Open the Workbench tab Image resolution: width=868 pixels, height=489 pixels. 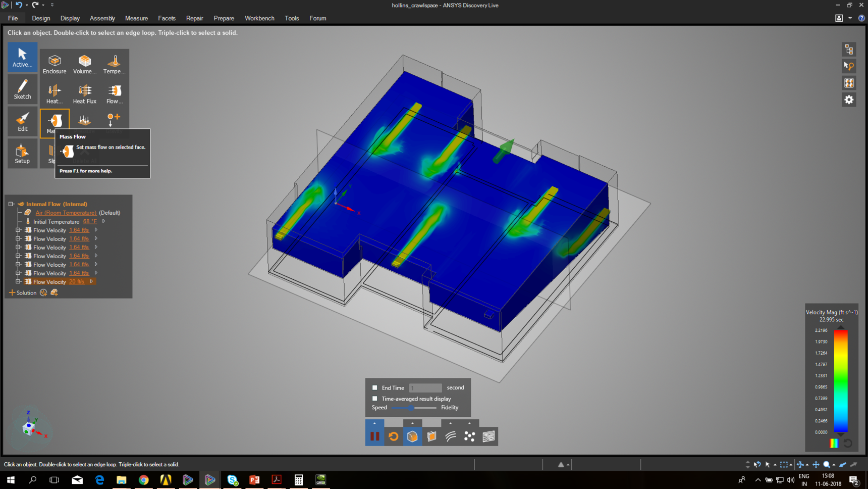(259, 18)
